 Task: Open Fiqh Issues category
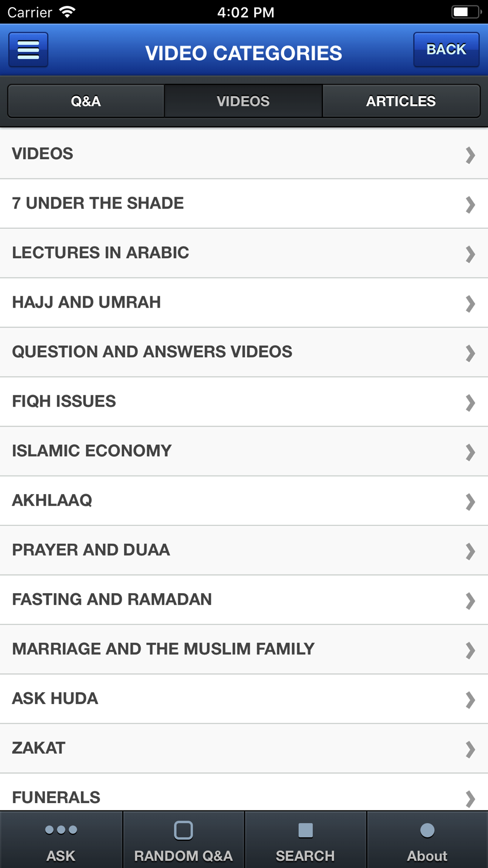pyautogui.click(x=244, y=402)
